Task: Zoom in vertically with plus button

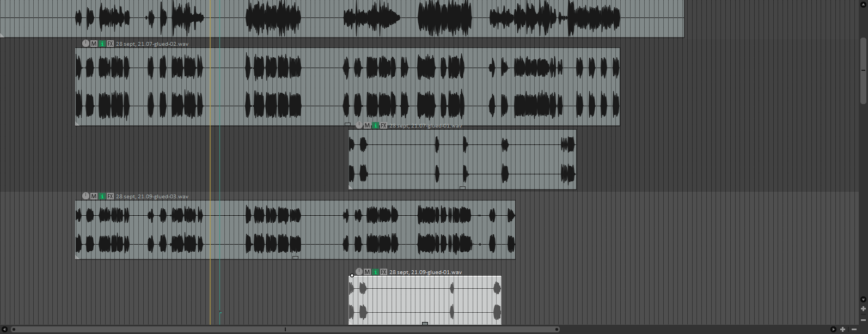Action: [863, 309]
